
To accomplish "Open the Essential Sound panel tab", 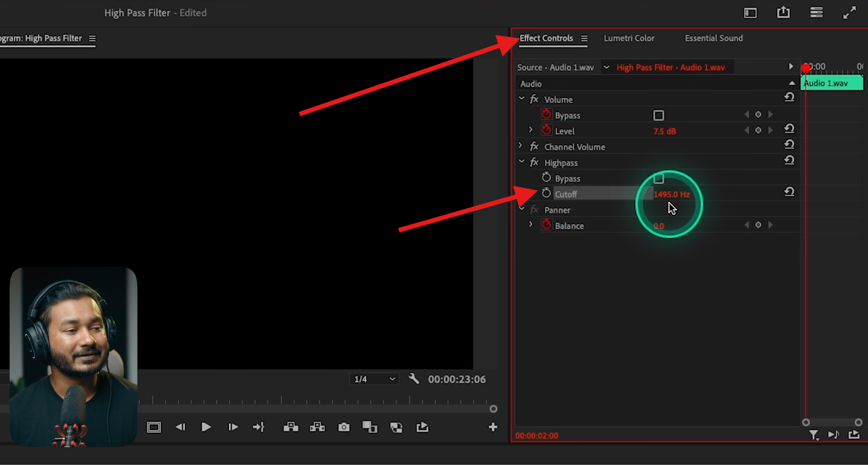I will pos(713,38).
